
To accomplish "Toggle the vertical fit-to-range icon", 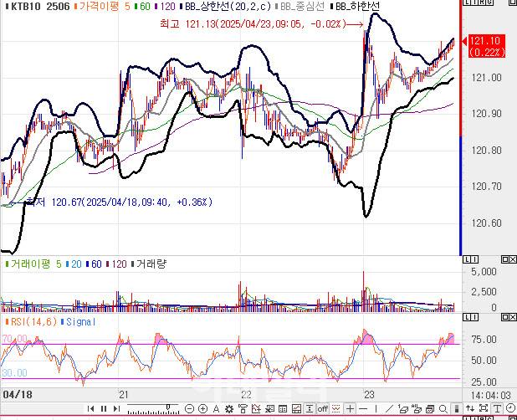I will (310, 409).
